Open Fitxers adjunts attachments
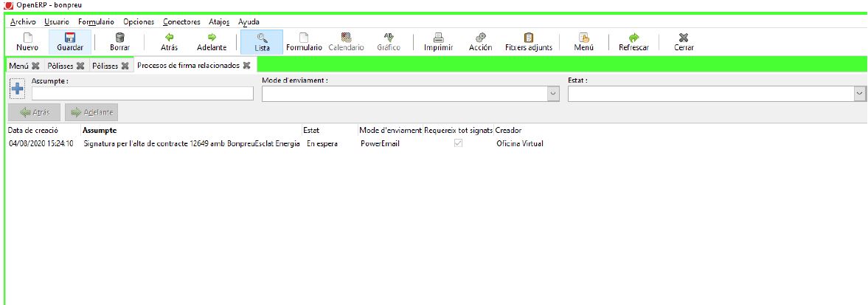The image size is (868, 305). click(x=528, y=42)
